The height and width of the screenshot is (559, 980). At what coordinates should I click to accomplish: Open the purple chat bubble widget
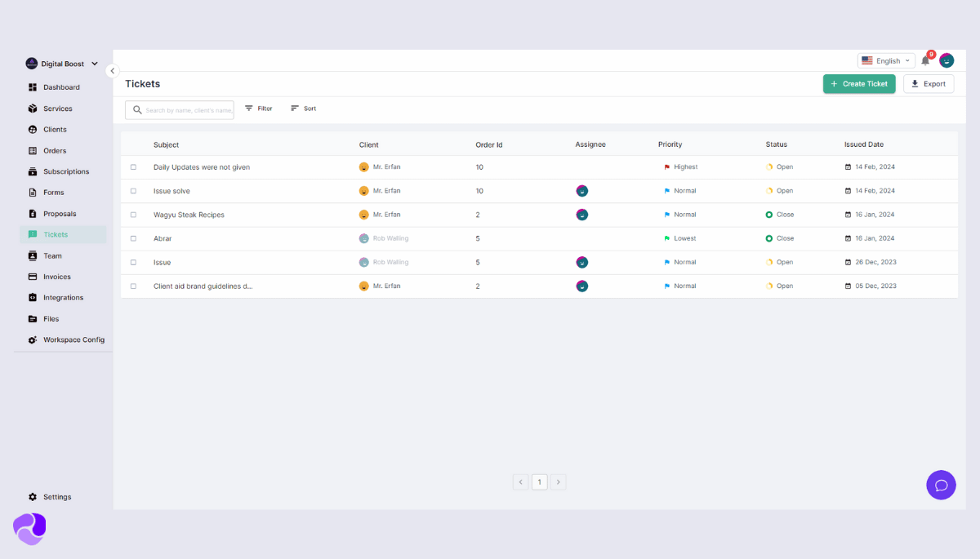coord(941,485)
